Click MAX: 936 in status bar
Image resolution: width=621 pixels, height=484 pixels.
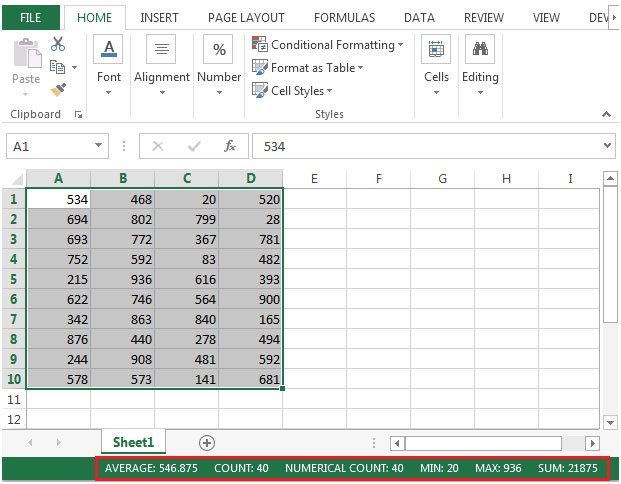[x=498, y=468]
